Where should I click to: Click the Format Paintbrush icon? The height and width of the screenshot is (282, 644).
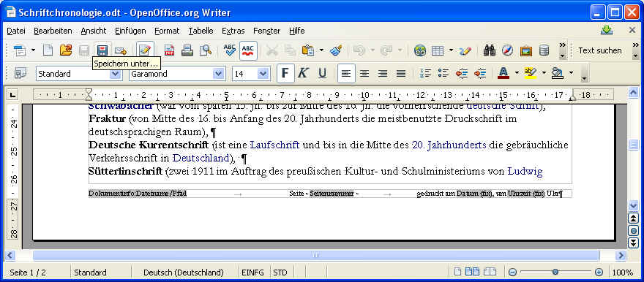[x=336, y=50]
